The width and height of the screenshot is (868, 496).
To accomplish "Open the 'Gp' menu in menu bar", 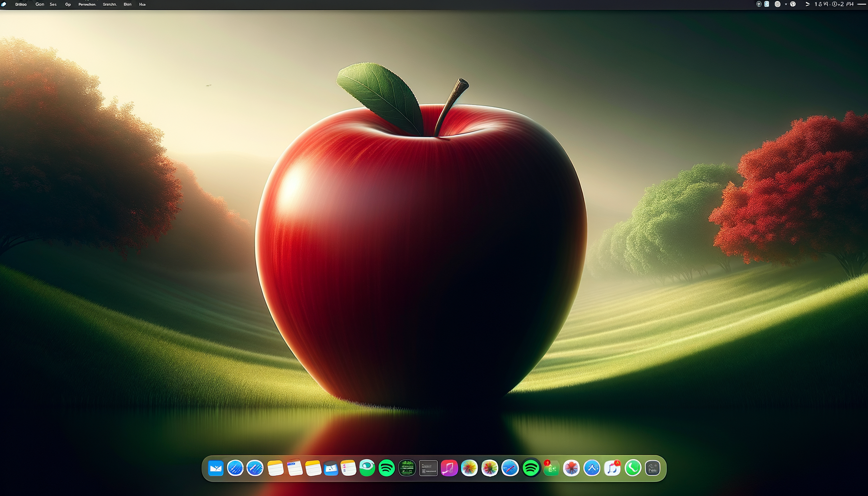I will point(68,4).
